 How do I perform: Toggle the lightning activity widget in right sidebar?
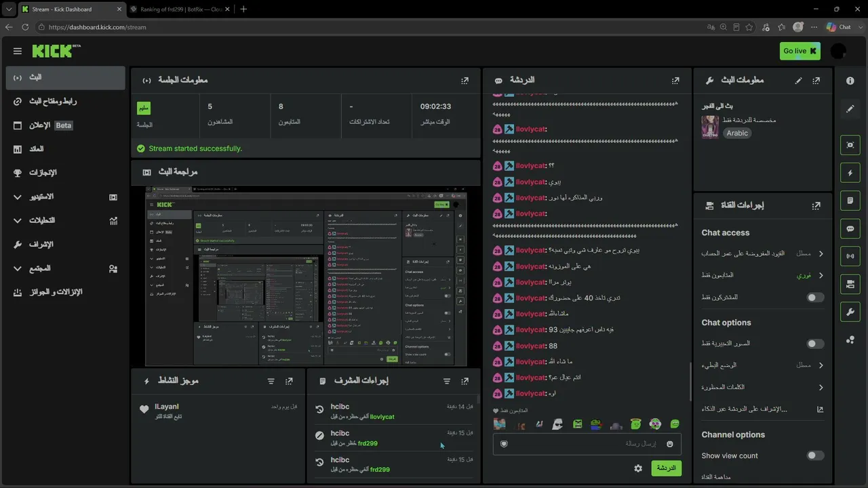pyautogui.click(x=850, y=173)
